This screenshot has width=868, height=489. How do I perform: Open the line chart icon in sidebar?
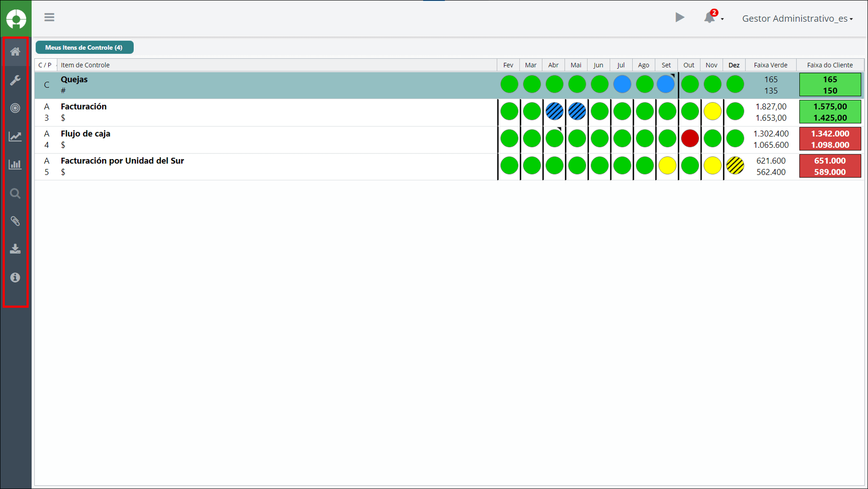15,136
